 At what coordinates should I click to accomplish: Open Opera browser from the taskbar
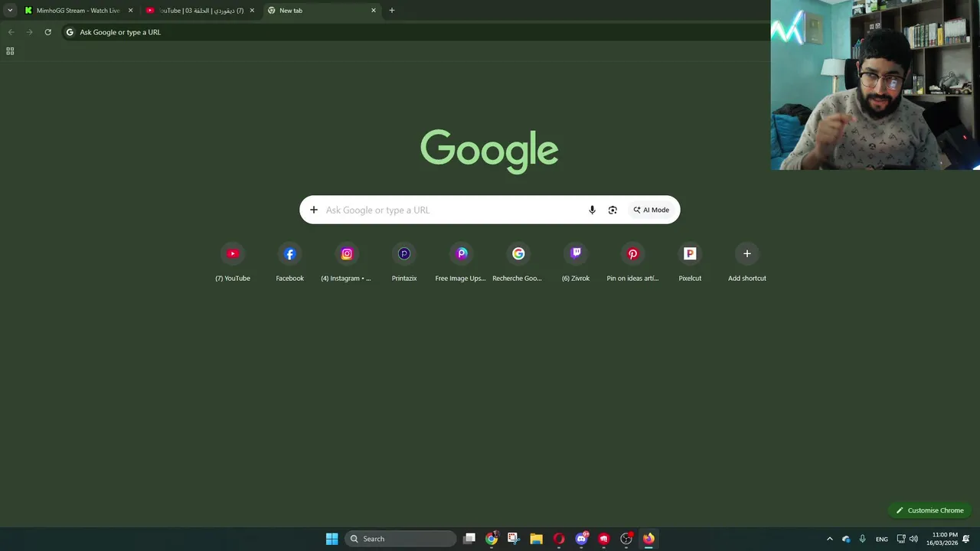559,539
